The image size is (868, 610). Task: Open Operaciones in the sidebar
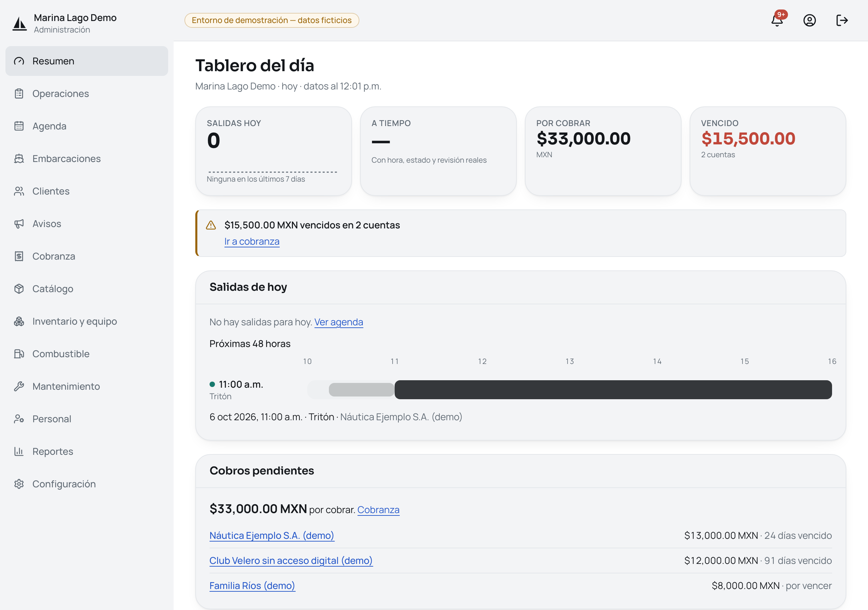point(86,93)
